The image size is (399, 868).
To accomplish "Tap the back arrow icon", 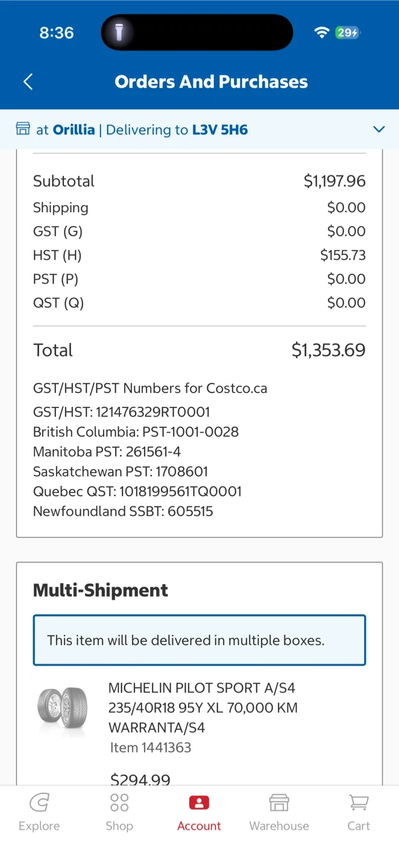I will (x=28, y=82).
